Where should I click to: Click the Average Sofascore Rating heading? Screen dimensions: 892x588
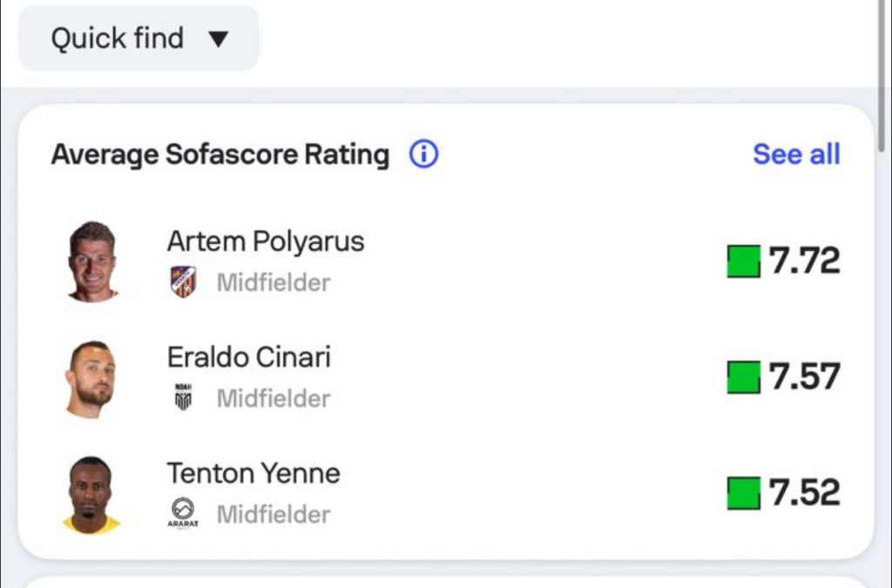point(220,154)
